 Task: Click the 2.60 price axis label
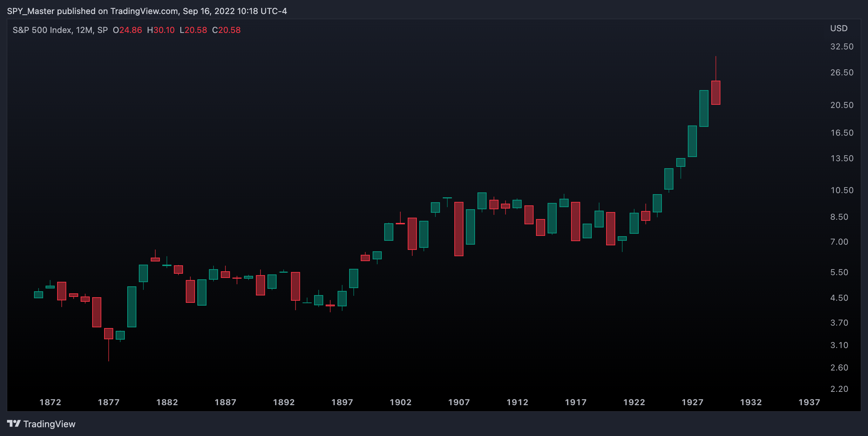tap(839, 368)
